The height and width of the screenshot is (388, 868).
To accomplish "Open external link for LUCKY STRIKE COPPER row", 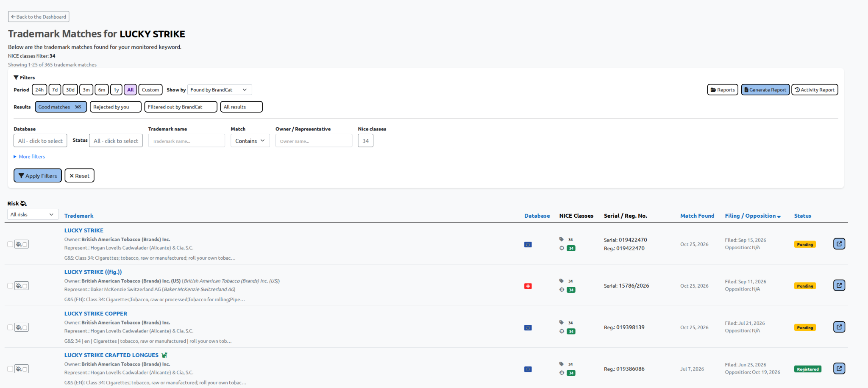I will (839, 327).
